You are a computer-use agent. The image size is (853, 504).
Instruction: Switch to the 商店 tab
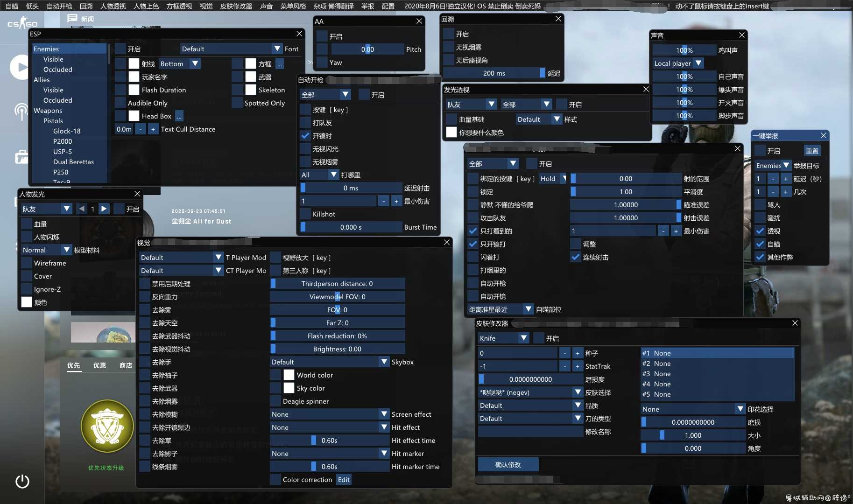click(126, 365)
